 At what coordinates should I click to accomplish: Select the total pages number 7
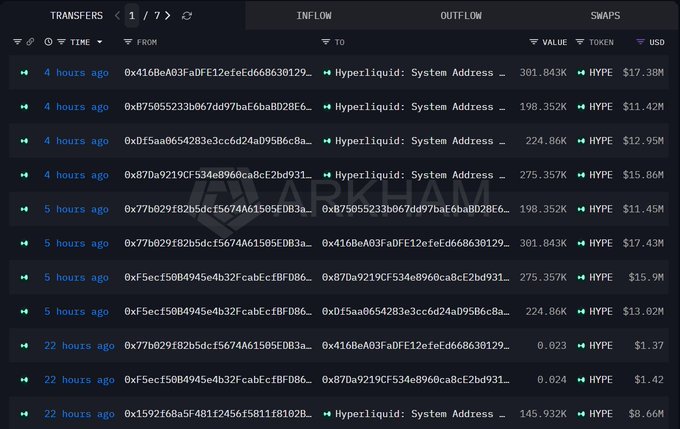tap(157, 16)
